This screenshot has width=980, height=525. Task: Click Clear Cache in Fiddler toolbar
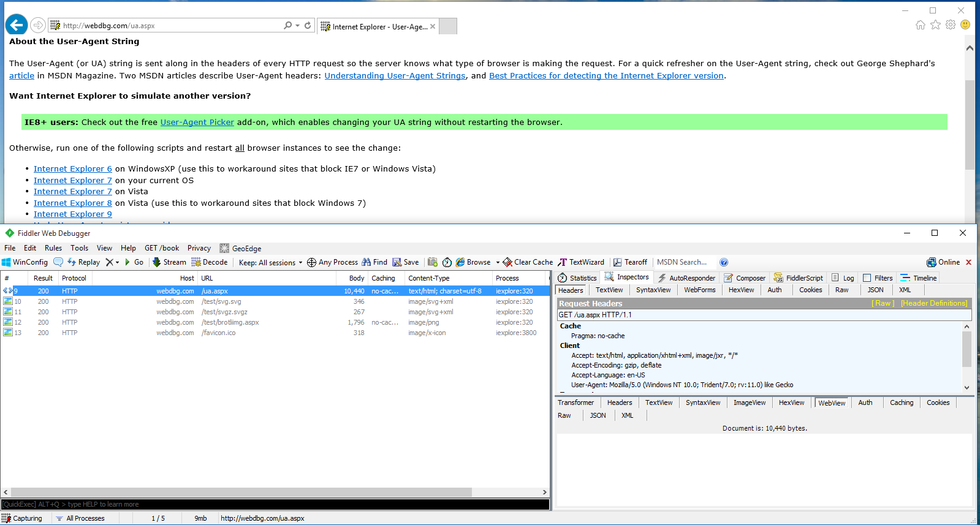(x=528, y=262)
